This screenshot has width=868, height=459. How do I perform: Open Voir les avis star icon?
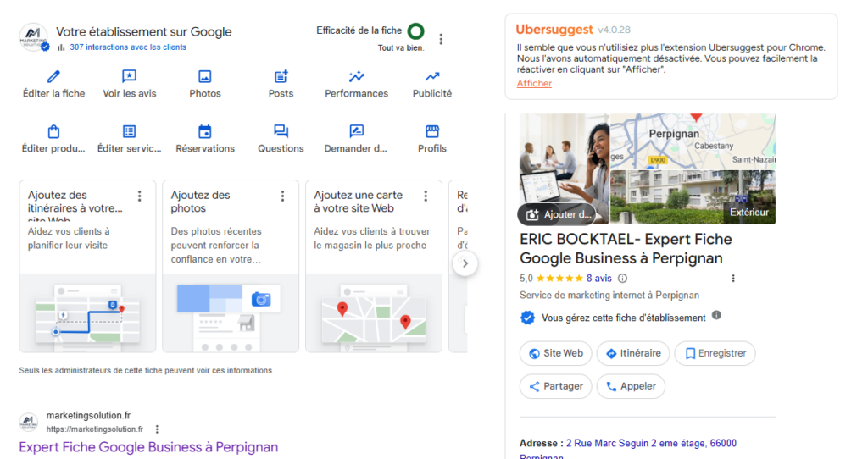click(x=129, y=76)
